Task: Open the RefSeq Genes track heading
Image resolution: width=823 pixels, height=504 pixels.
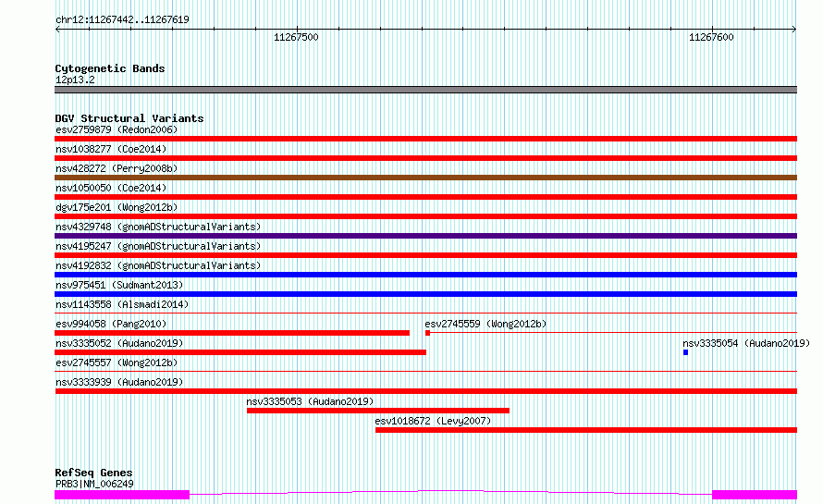Action: tap(93, 473)
